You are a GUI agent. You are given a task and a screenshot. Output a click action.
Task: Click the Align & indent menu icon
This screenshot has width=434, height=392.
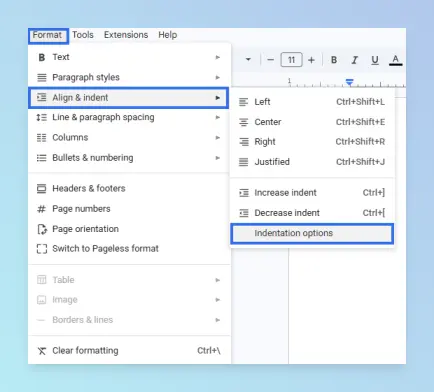42,97
